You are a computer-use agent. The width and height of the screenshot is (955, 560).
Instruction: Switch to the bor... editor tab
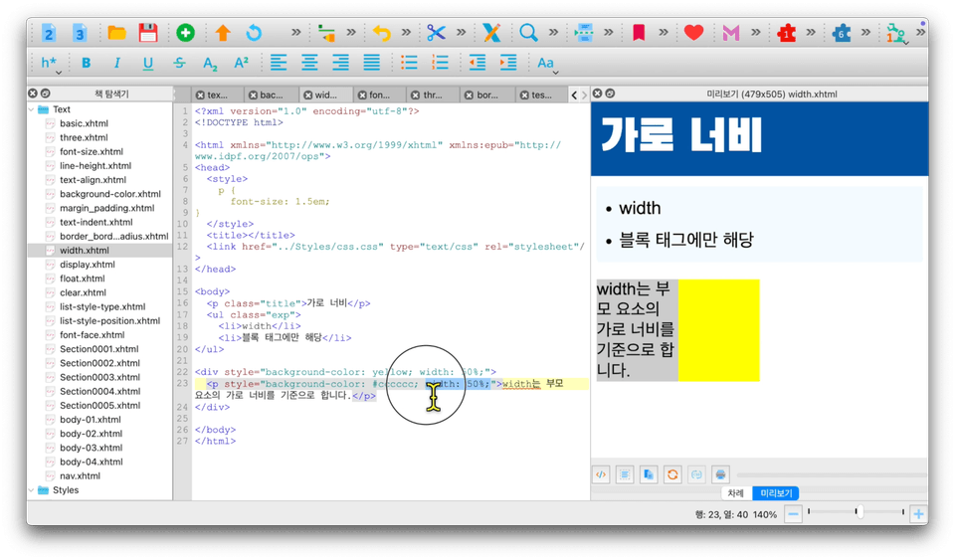487,94
